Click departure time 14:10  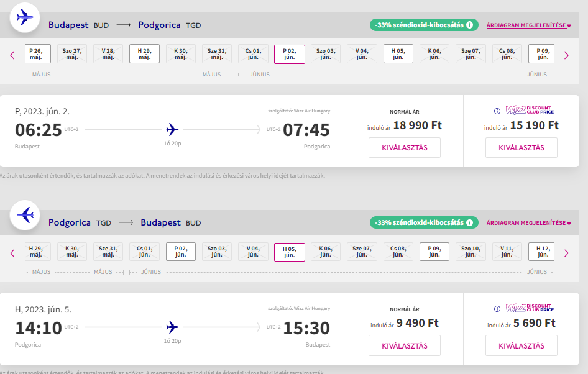click(39, 328)
